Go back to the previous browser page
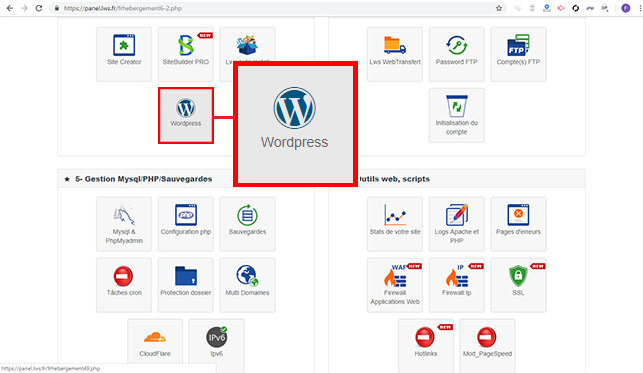The width and height of the screenshot is (643, 373). click(x=10, y=8)
